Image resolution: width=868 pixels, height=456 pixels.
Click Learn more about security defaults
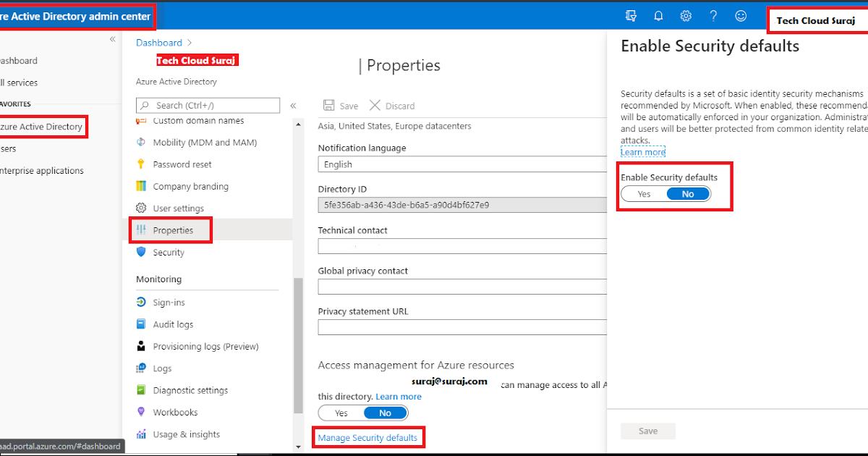(642, 151)
